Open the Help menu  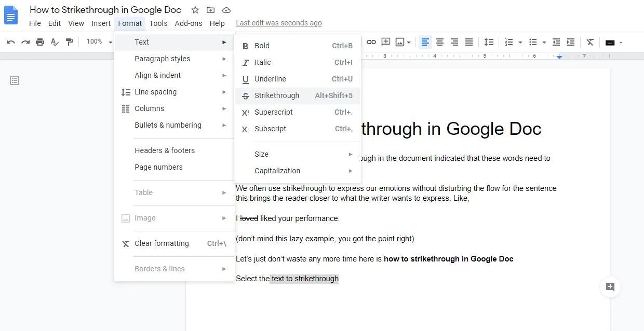pyautogui.click(x=217, y=23)
